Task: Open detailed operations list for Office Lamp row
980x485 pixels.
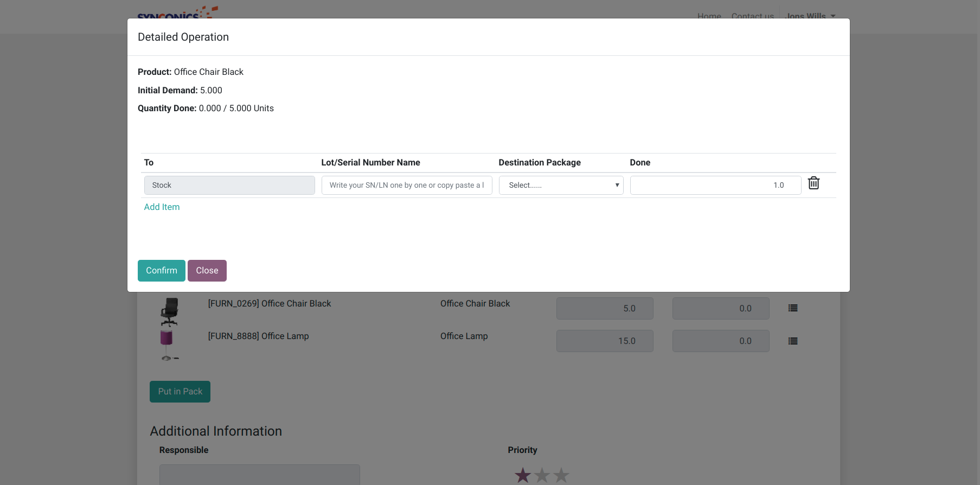Action: [x=792, y=341]
